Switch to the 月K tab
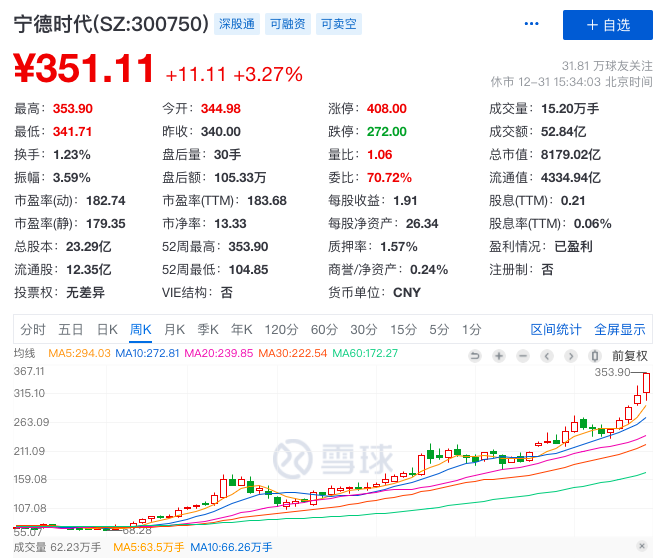This screenshot has height=558, width=668. [x=174, y=329]
